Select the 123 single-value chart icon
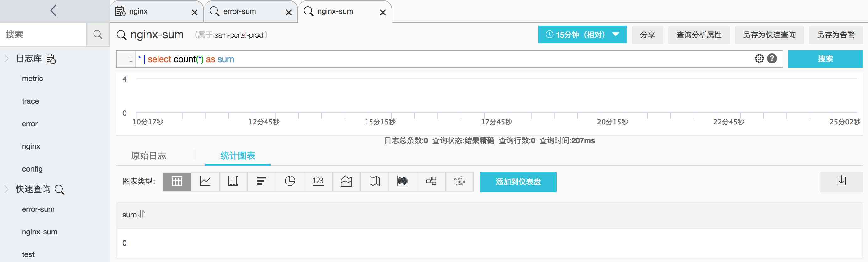 tap(318, 181)
